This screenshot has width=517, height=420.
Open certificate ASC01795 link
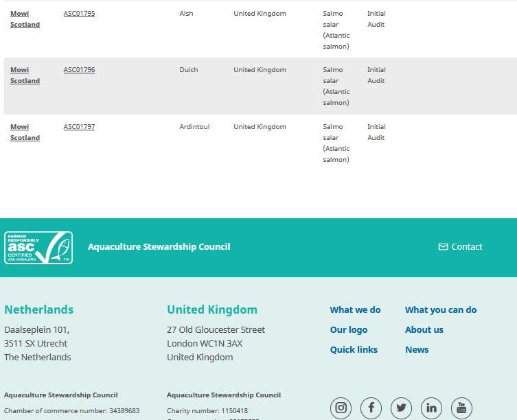(79, 14)
